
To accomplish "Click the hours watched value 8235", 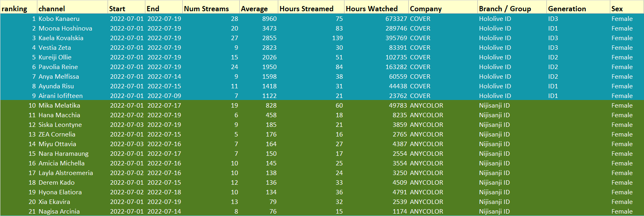I will pos(400,115).
